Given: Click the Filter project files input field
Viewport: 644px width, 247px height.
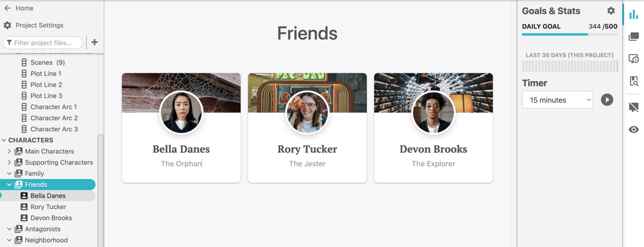Looking at the screenshot, I should [x=43, y=42].
